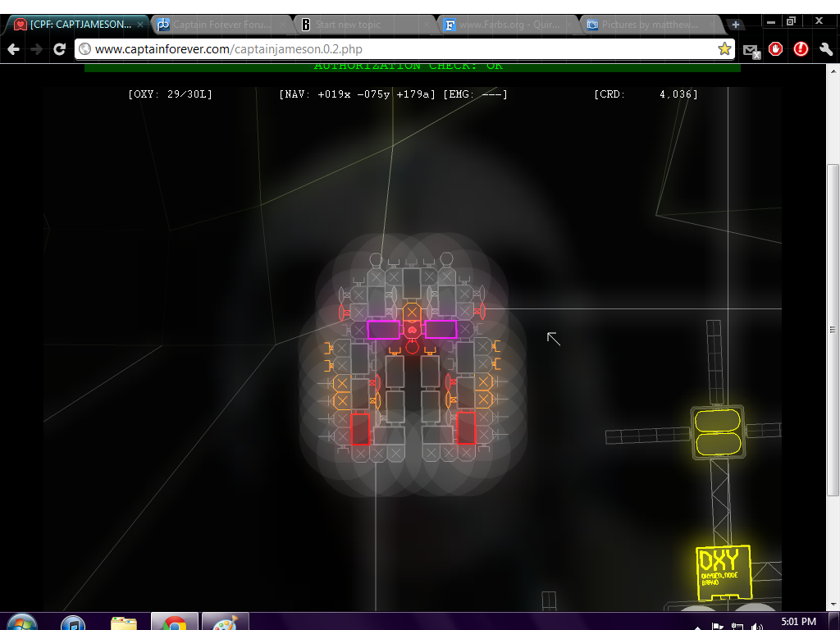Image resolution: width=840 pixels, height=630 pixels.
Task: Open Paint from the taskbar
Action: click(x=225, y=622)
